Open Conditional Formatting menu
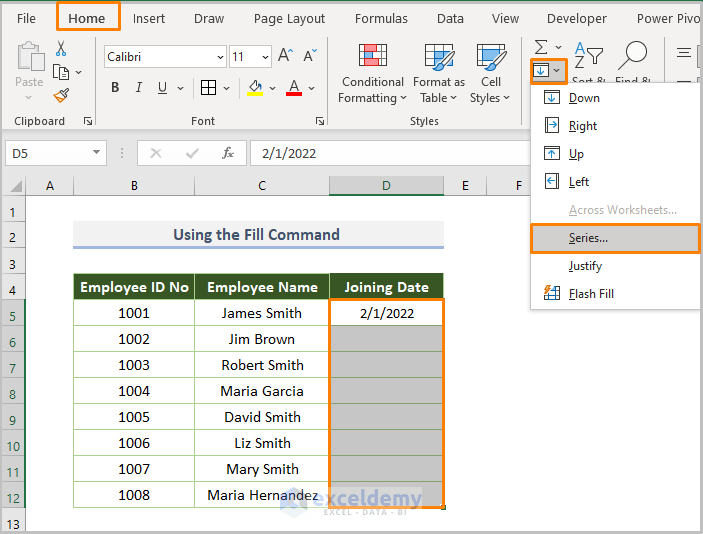Viewport: 703px width, 534px height. (x=372, y=74)
